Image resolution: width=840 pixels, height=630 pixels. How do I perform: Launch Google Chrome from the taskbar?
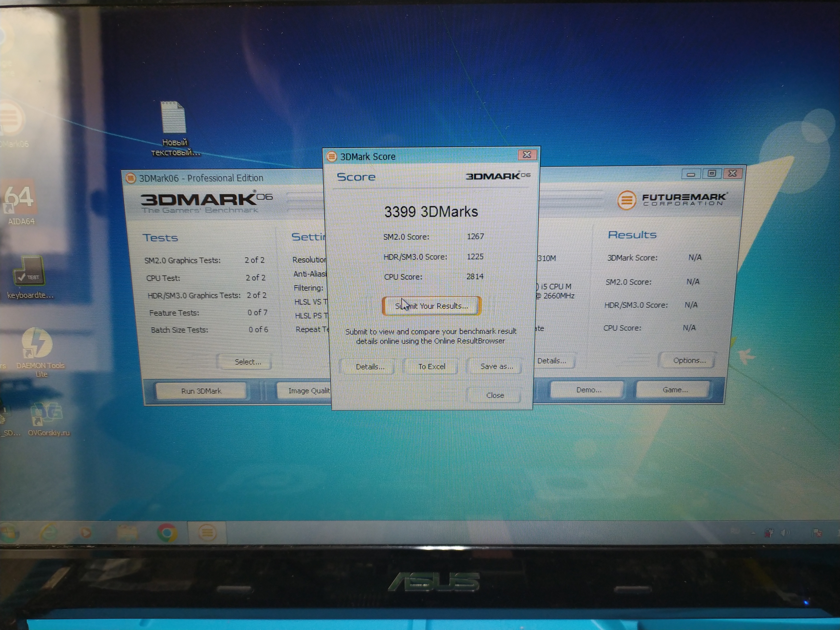tap(167, 533)
